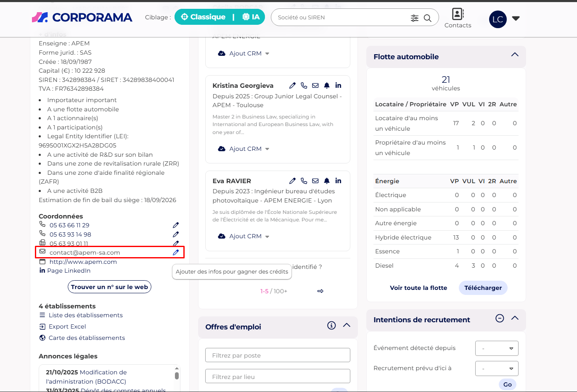Image resolution: width=577 pixels, height=392 pixels.
Task: Open the Événement détecté depuis dropdown
Action: point(497,348)
